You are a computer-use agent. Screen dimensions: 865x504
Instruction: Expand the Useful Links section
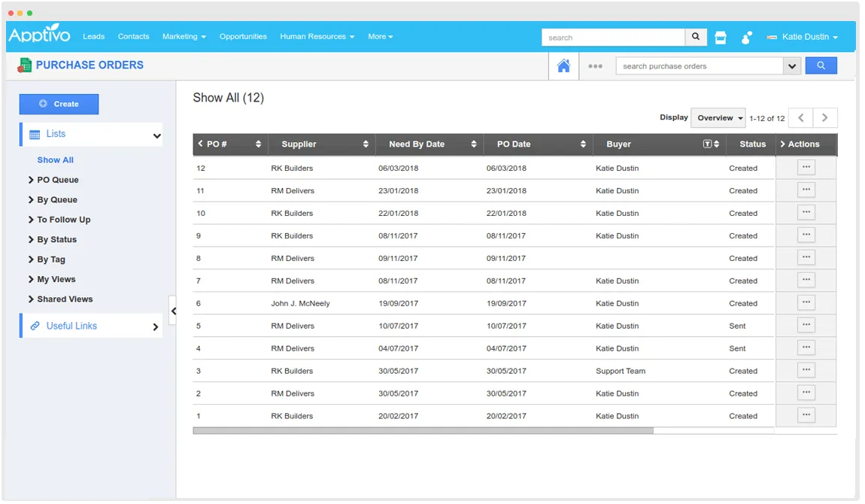click(156, 327)
